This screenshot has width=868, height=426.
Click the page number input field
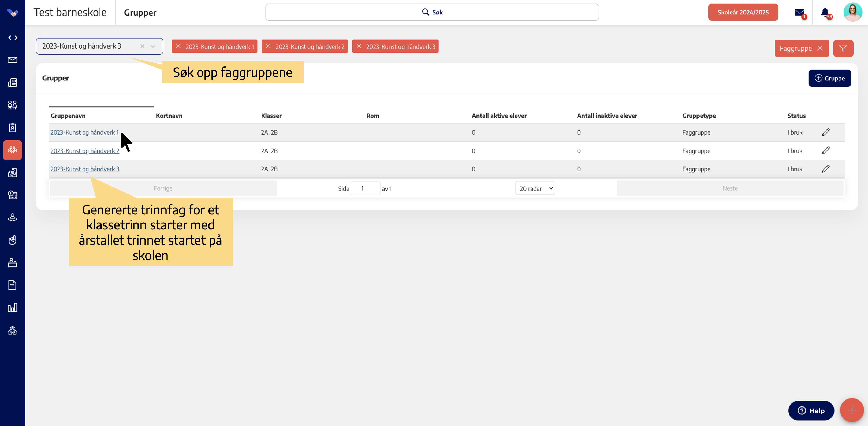click(x=365, y=188)
